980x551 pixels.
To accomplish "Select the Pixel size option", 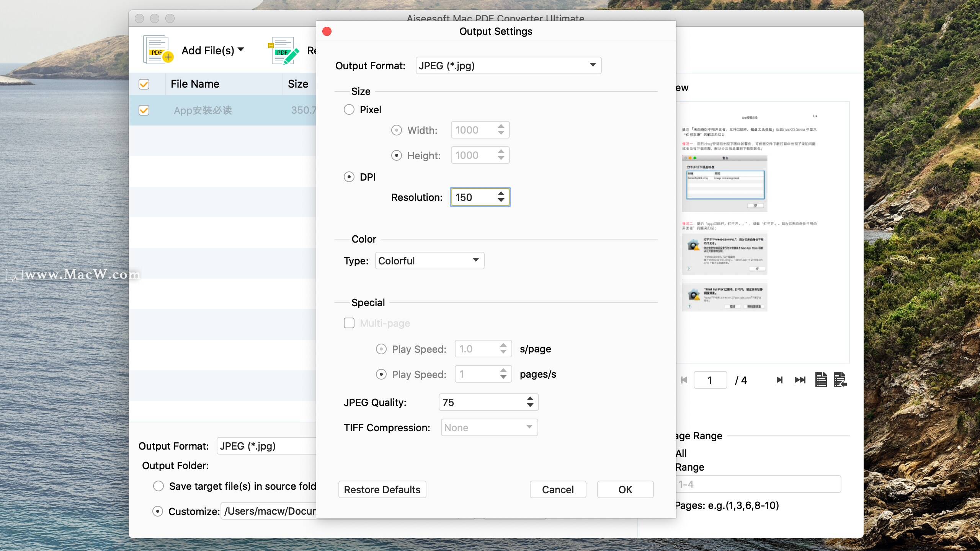I will point(349,110).
